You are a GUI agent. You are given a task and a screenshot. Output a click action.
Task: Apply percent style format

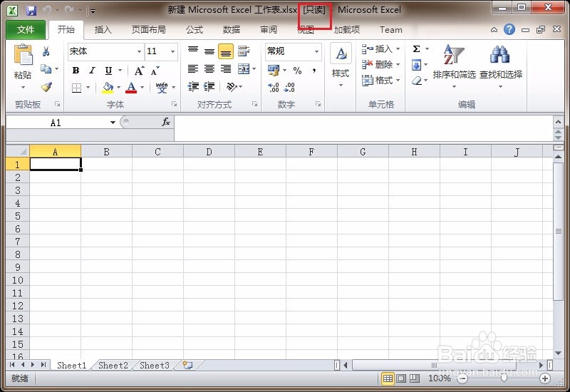click(297, 71)
